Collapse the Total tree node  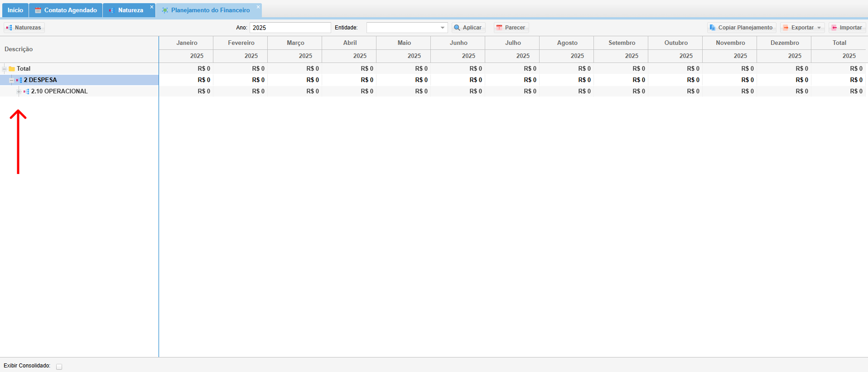pos(5,69)
